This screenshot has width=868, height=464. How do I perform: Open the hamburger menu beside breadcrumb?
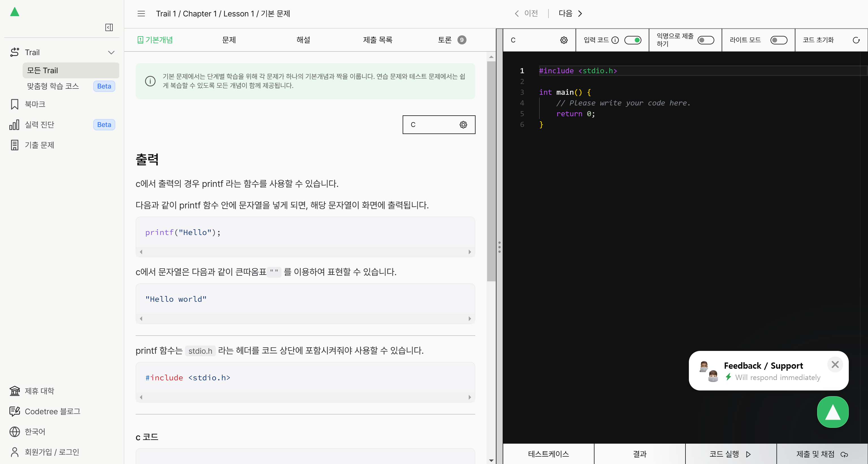(141, 14)
